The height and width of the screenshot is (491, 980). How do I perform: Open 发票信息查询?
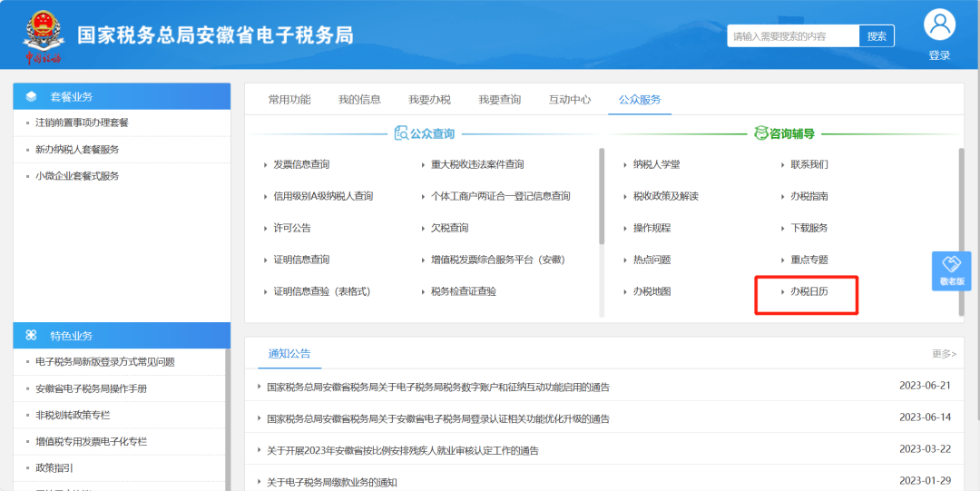pos(300,164)
